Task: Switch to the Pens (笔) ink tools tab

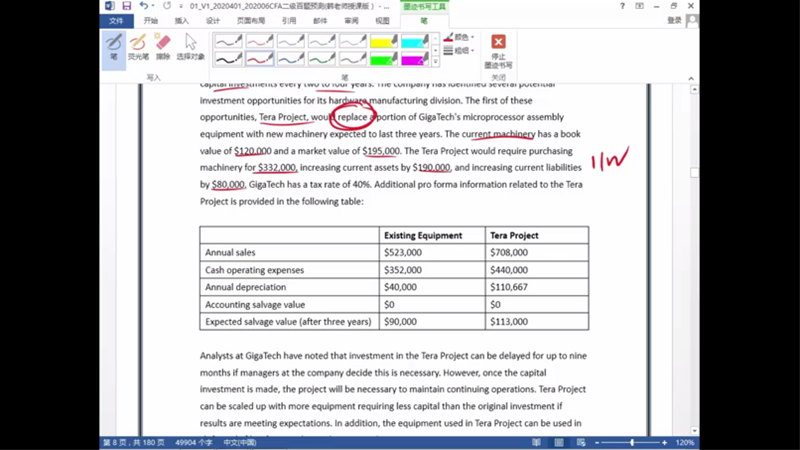Action: tap(424, 21)
